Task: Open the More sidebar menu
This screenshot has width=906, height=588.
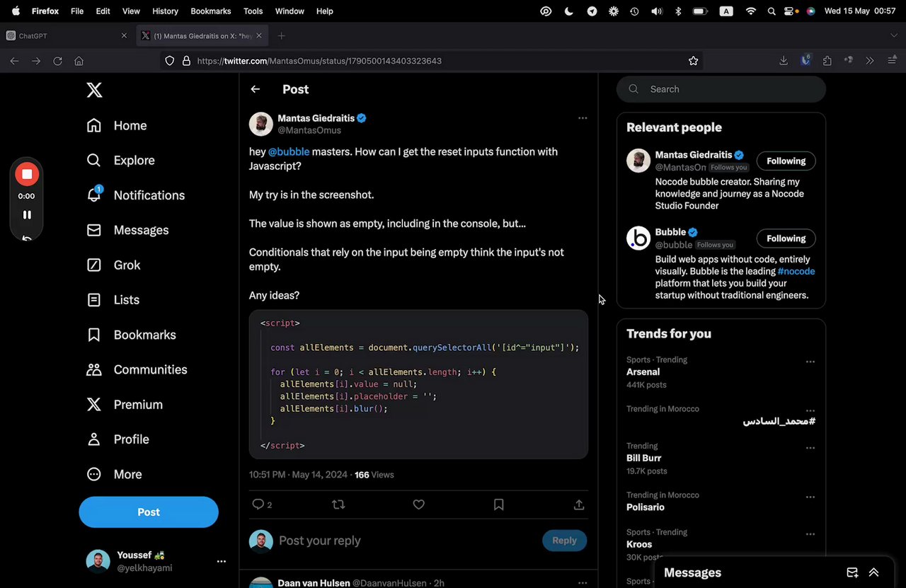Action: [114, 474]
